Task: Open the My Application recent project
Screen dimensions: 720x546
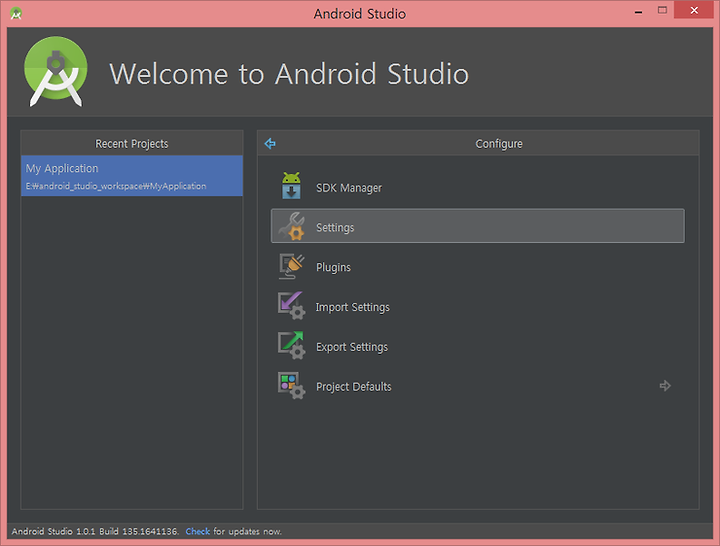Action: 132,176
